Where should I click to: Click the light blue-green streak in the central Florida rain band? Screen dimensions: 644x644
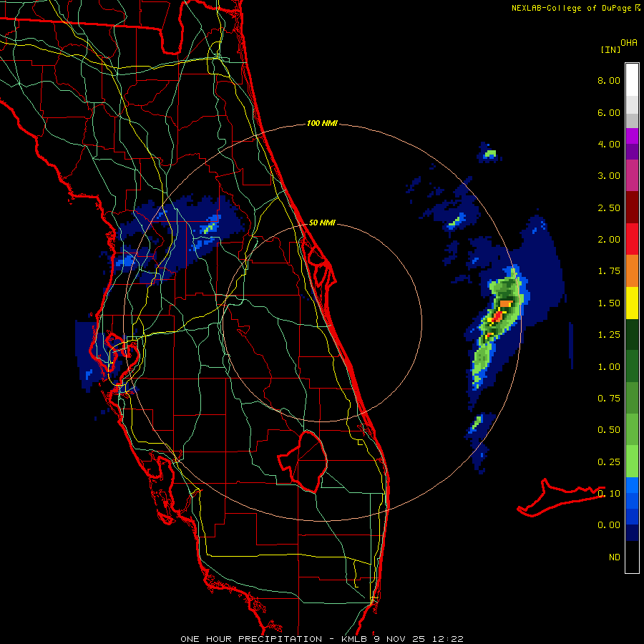[x=210, y=227]
